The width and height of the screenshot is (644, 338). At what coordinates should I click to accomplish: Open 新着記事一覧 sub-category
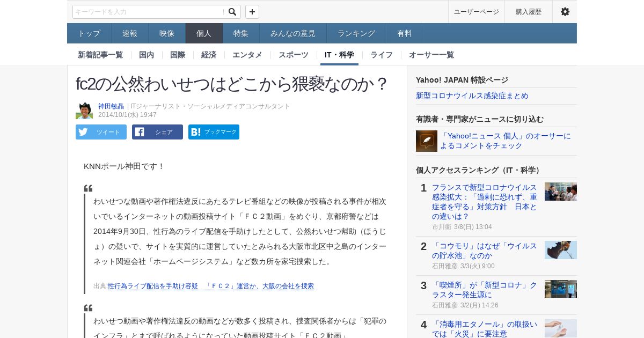tap(100, 55)
